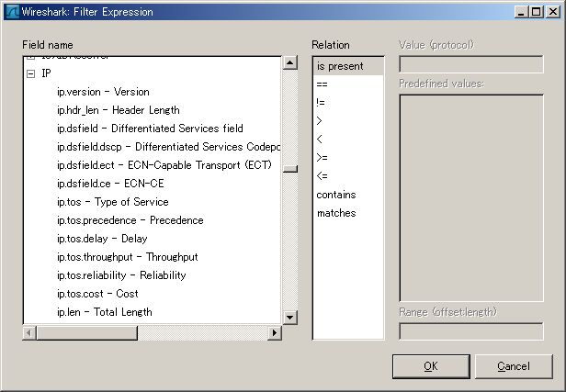Viewport: 566px width, 392px height.
Task: Click the Range (offset:length) input field
Action: [x=471, y=331]
